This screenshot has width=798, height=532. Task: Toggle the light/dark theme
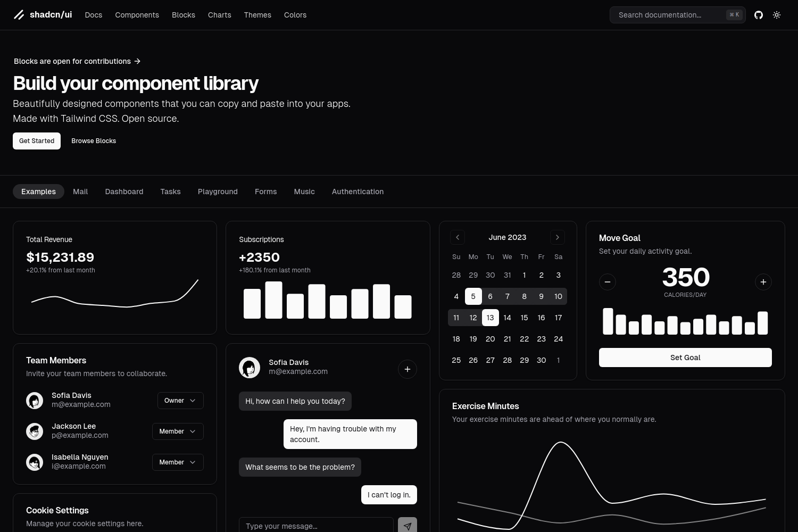point(777,15)
